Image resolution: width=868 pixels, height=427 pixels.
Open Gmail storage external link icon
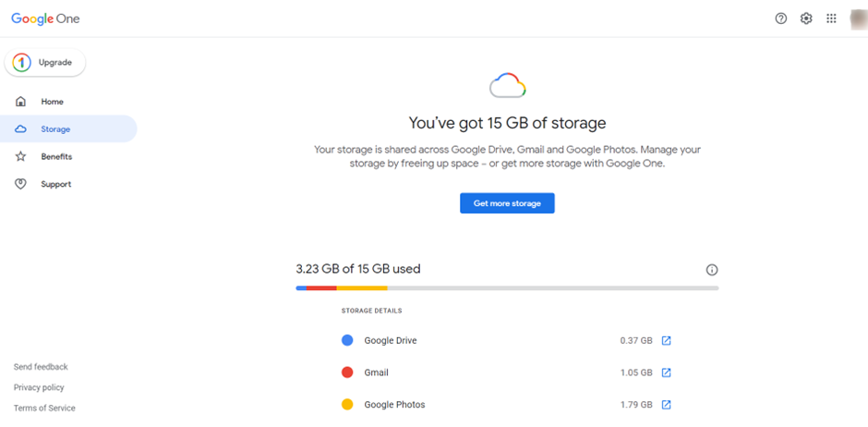pyautogui.click(x=666, y=373)
